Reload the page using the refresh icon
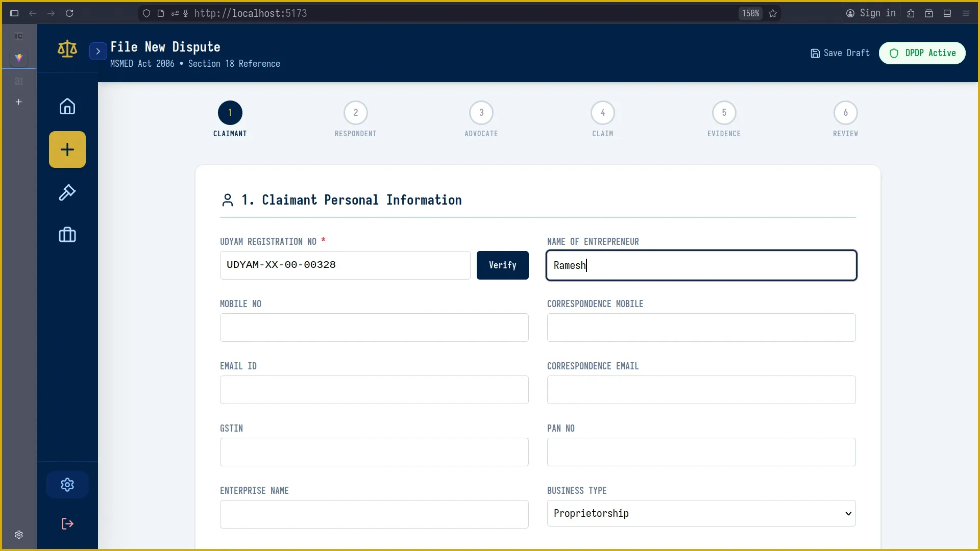 click(70, 13)
